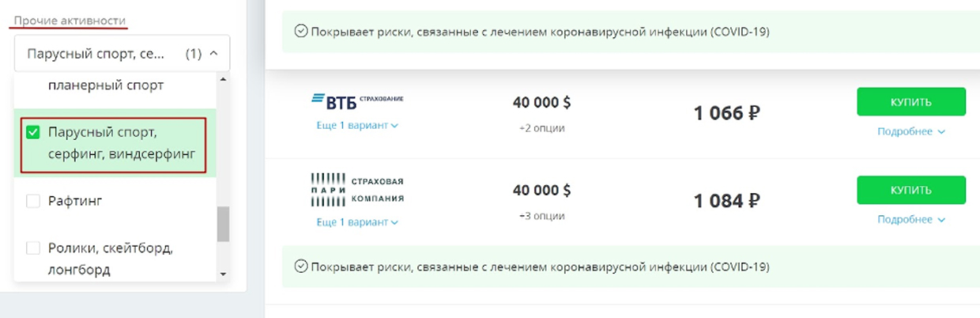The width and height of the screenshot is (980, 318).
Task: Click the chevron next to PARI's Подробнее
Action: [x=941, y=220]
